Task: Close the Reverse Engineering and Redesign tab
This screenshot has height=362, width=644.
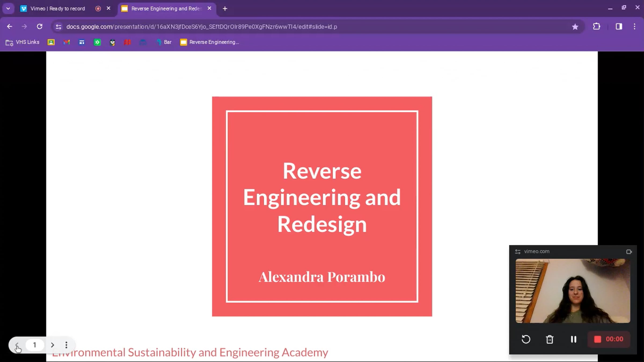Action: 209,8
